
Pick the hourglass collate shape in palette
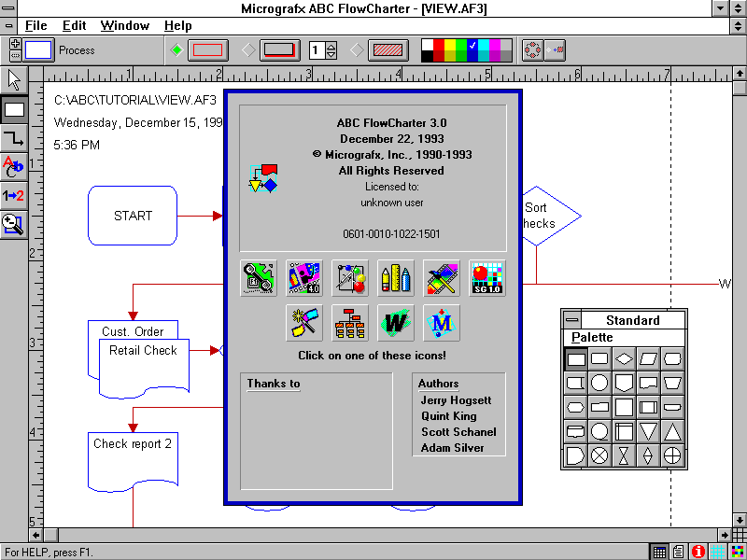coord(624,455)
